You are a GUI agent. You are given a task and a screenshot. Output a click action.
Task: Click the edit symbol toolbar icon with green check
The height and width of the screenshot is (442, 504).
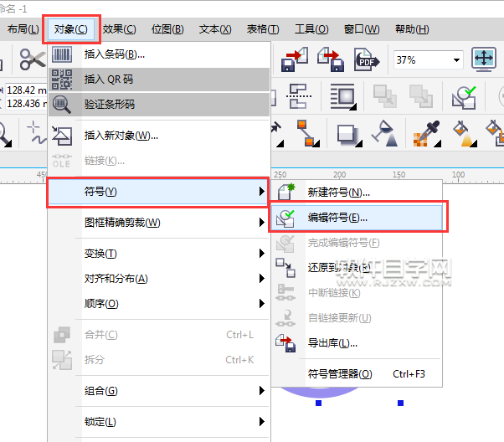coord(464,97)
